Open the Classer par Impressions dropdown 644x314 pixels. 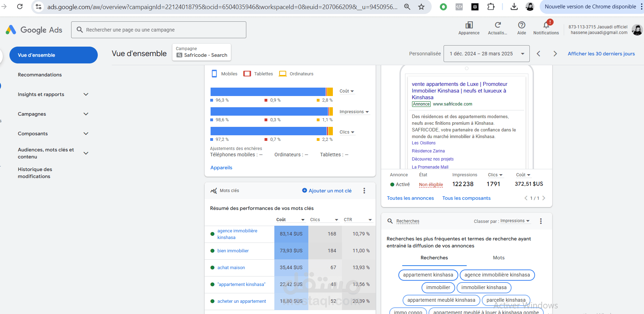(x=515, y=221)
